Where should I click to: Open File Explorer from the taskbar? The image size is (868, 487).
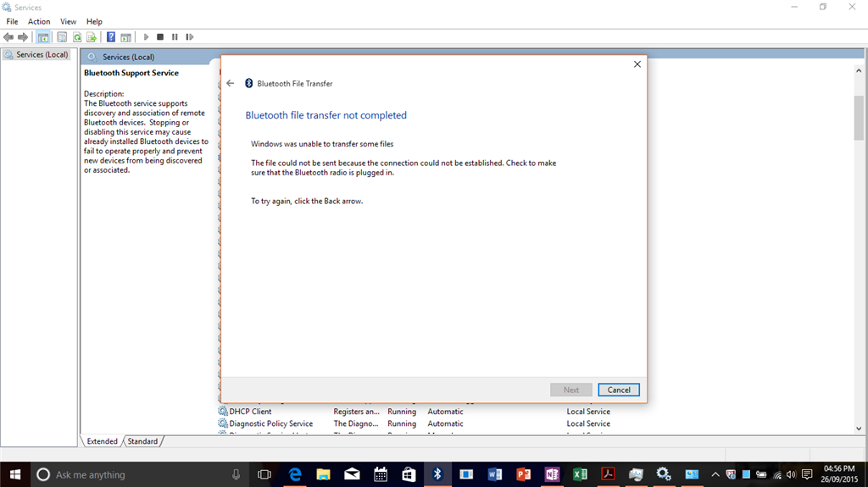323,474
